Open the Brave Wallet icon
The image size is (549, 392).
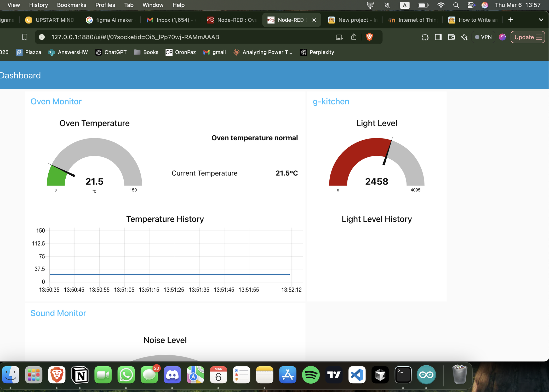click(x=451, y=37)
